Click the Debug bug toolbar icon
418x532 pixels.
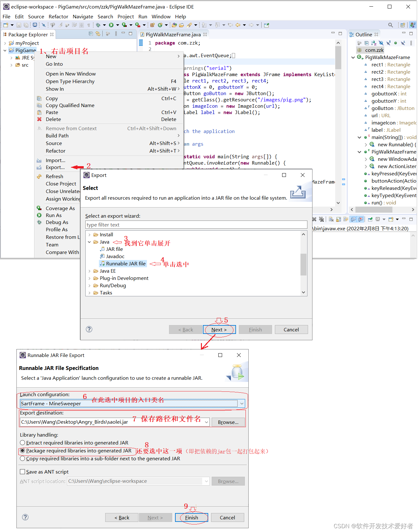click(x=98, y=25)
